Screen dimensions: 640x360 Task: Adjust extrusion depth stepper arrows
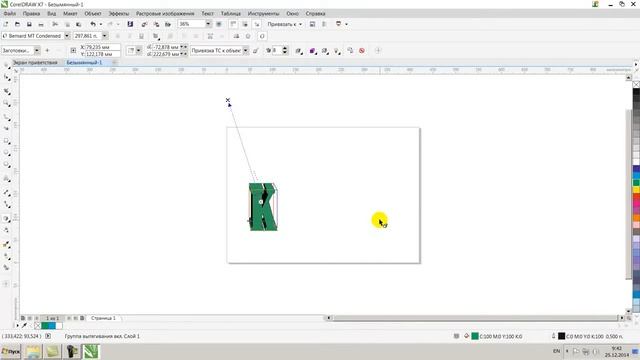[285, 51]
